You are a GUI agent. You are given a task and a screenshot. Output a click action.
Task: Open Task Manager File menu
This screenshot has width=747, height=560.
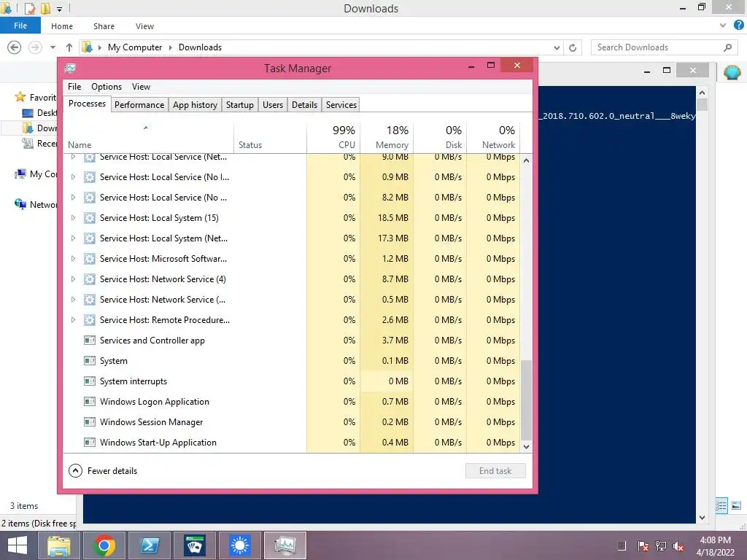tap(74, 87)
